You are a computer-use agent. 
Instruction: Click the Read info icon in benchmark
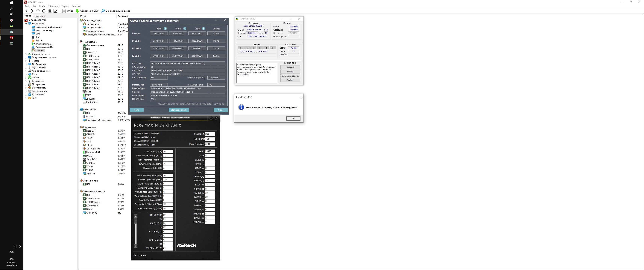pyautogui.click(x=165, y=28)
